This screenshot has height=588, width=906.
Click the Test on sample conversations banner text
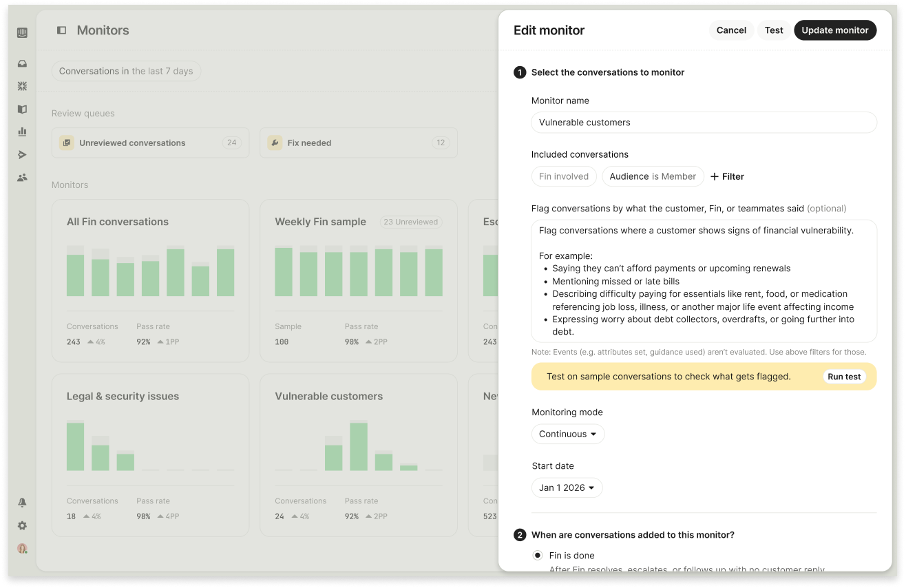(x=668, y=377)
